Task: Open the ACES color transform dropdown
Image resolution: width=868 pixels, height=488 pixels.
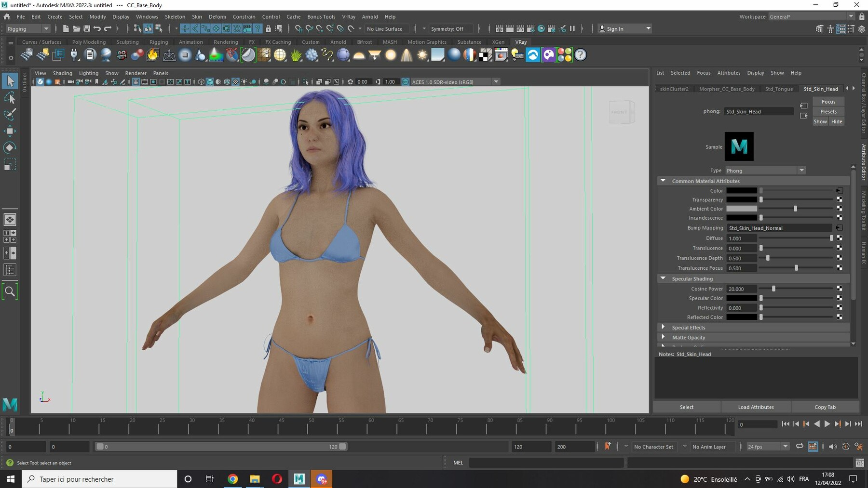Action: (455, 82)
